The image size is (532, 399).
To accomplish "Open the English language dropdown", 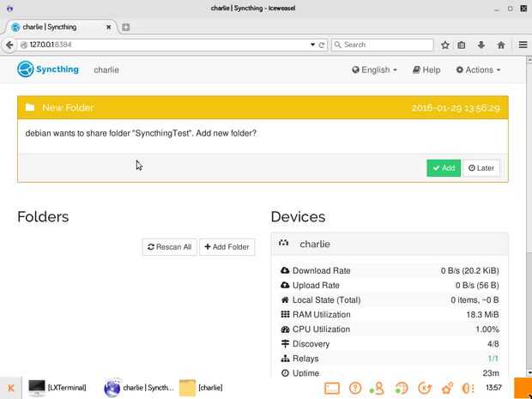I will click(x=374, y=70).
